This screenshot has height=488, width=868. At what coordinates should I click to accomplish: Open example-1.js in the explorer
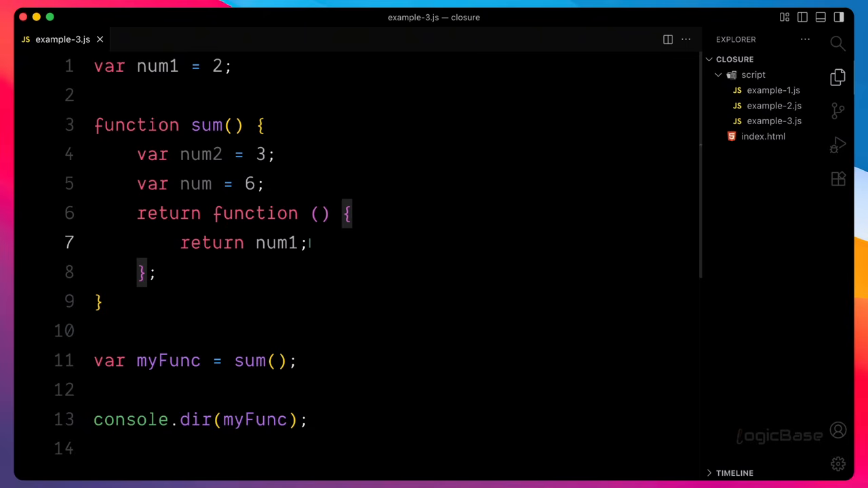point(773,90)
